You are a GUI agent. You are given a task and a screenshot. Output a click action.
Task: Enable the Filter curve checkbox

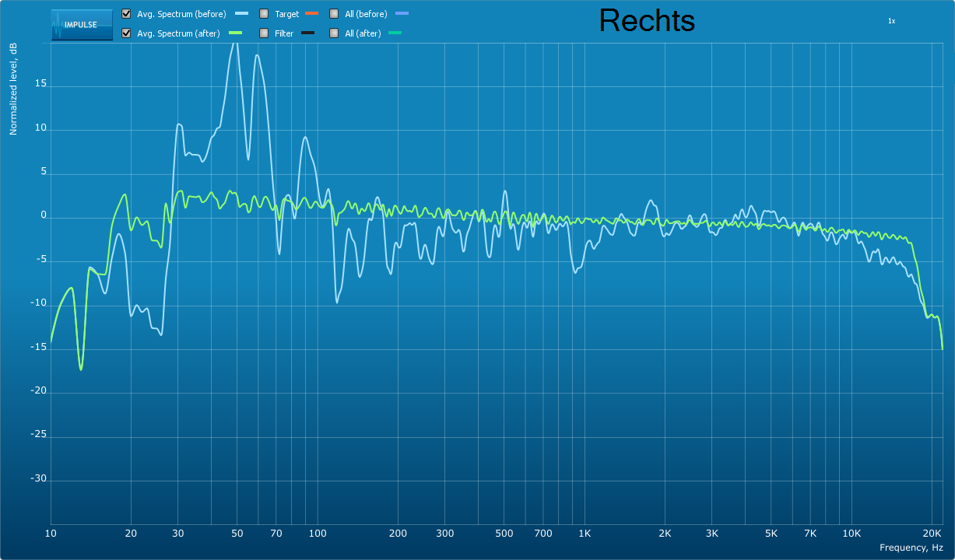click(x=264, y=33)
